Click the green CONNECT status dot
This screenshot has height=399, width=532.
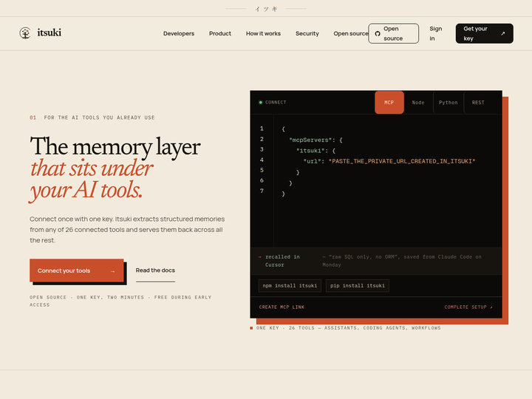coord(261,103)
